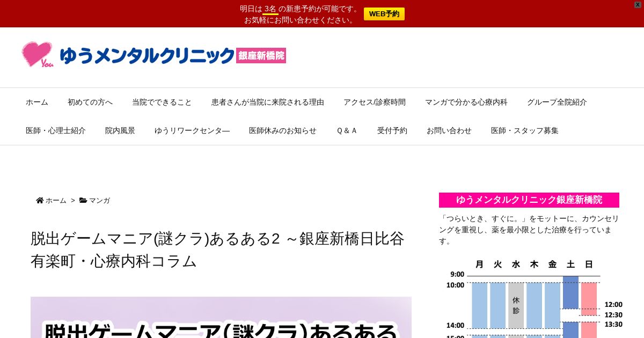Screen dimensions: 644x338
Task: Click the ホーム breadcrumb link
Action: [x=56, y=200]
